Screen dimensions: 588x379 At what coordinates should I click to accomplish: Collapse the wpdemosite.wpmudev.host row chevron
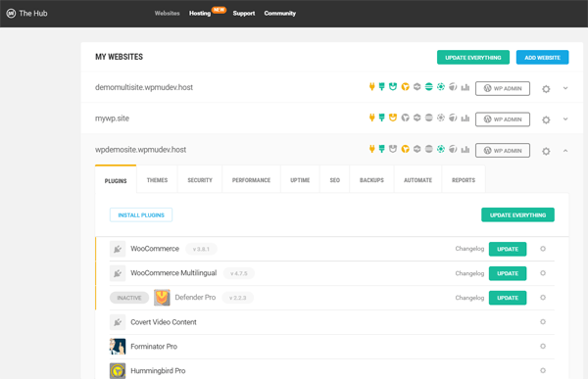coord(565,150)
